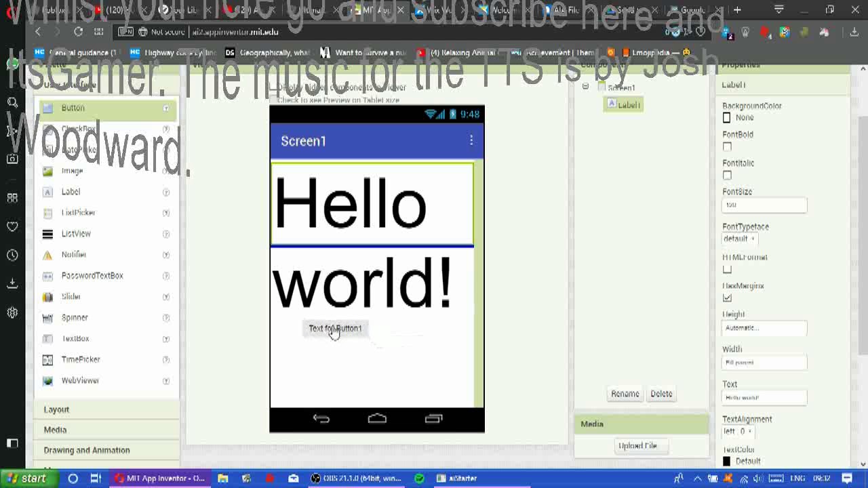Open help for the Button component
The height and width of the screenshot is (488, 868).
click(165, 108)
